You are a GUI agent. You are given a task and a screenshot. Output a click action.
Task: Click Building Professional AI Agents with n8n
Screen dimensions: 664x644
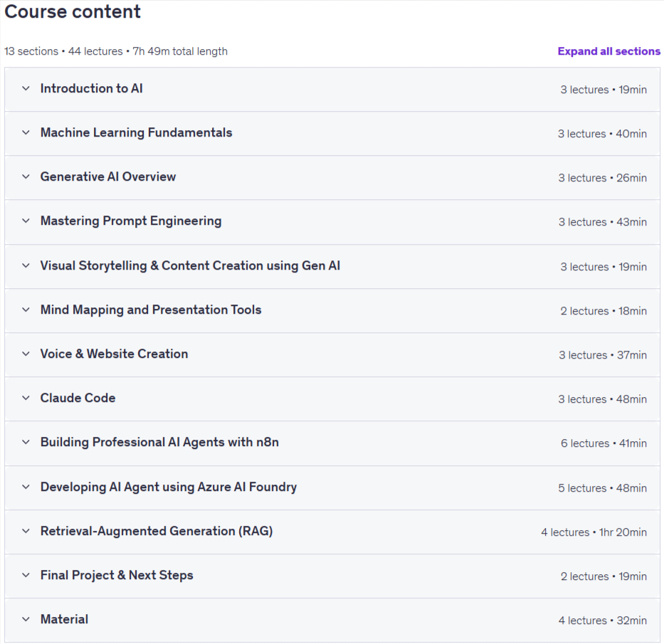tap(159, 443)
